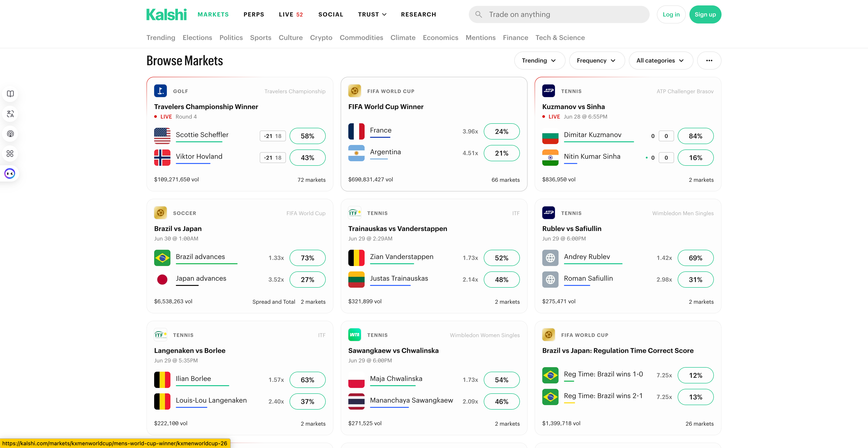This screenshot has width=868, height=448.
Task: Go to Perps in top navigation
Action: click(x=254, y=14)
